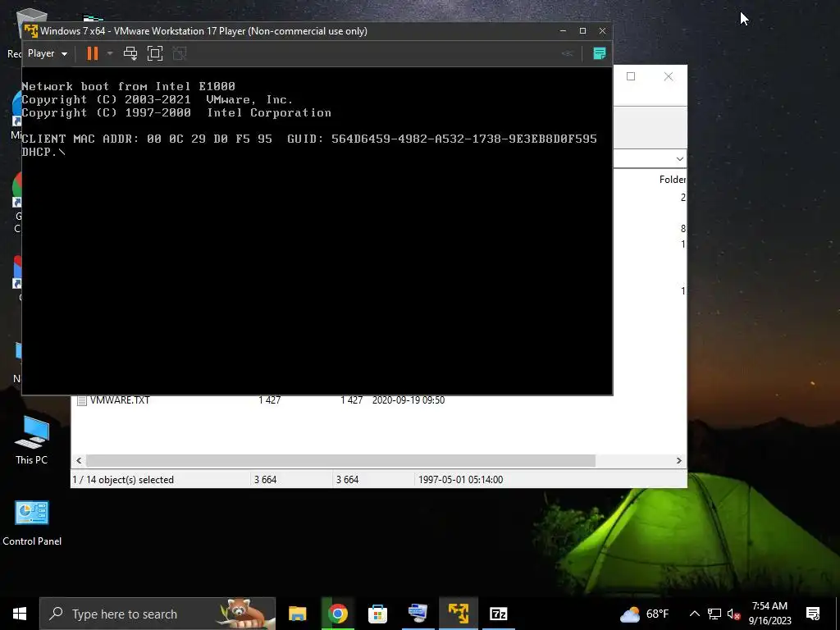The width and height of the screenshot is (840, 630).
Task: Open weather widget showing 68°F
Action: [645, 614]
